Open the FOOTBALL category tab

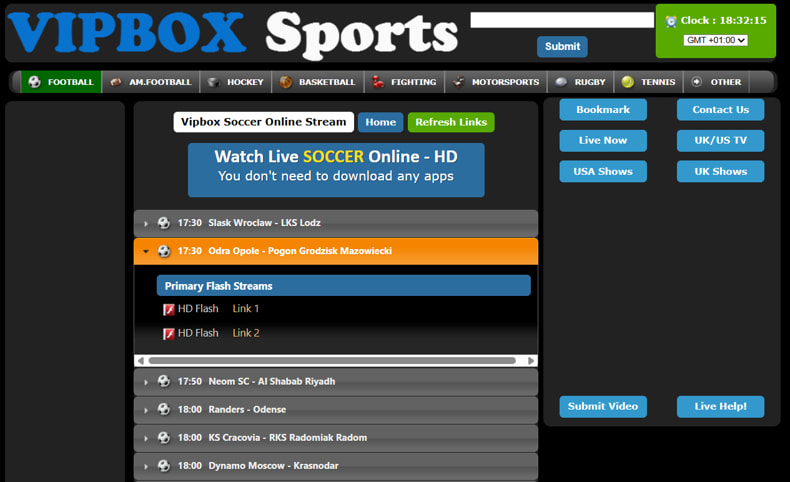[x=61, y=82]
